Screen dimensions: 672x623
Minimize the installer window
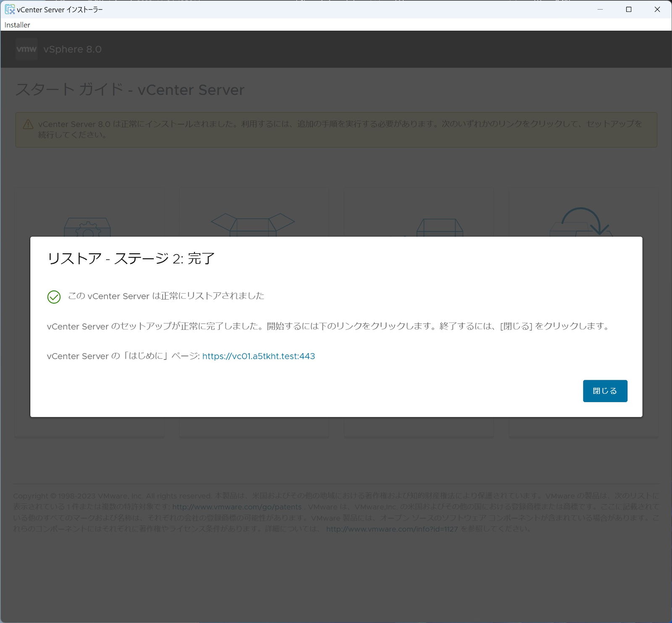click(x=600, y=9)
